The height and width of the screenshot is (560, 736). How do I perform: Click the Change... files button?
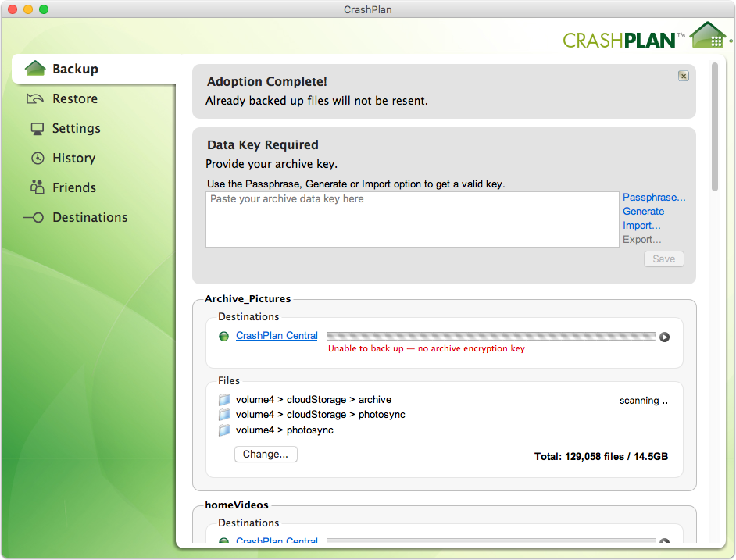[266, 455]
